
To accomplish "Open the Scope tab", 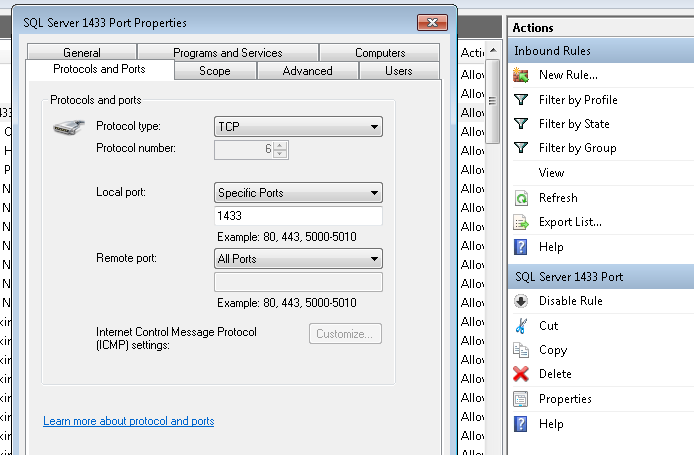I will [215, 71].
